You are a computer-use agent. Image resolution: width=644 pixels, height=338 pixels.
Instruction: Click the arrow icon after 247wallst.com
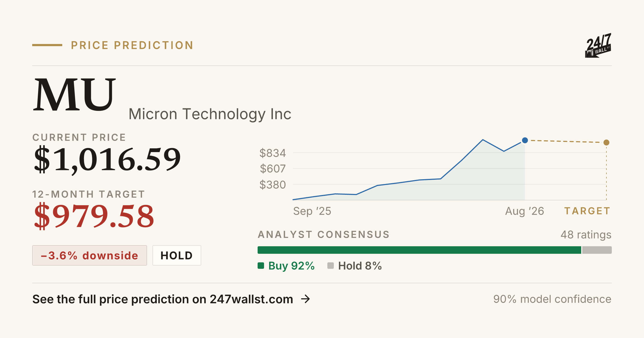[305, 299]
